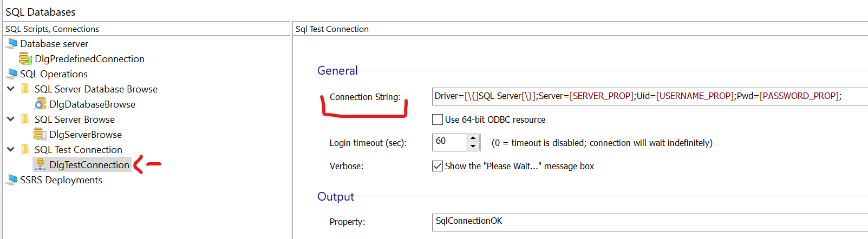Uncheck Show the "Please Wait..." message box

pyautogui.click(x=438, y=166)
